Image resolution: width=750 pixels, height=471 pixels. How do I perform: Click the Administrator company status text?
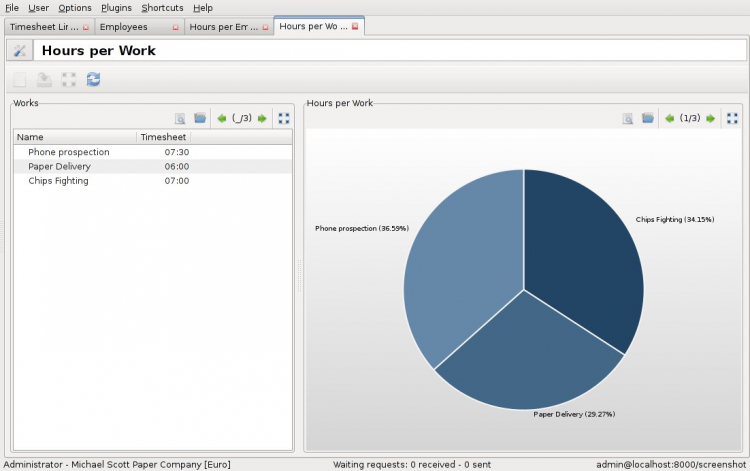[117, 464]
